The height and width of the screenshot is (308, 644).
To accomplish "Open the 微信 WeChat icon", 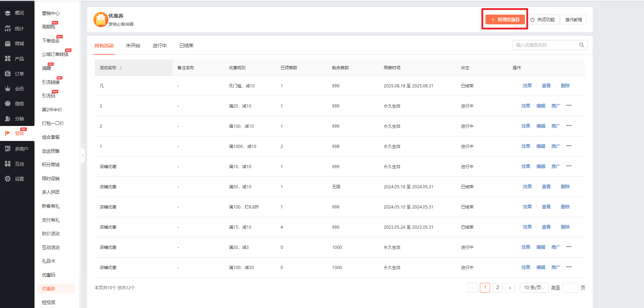I will (x=8, y=104).
